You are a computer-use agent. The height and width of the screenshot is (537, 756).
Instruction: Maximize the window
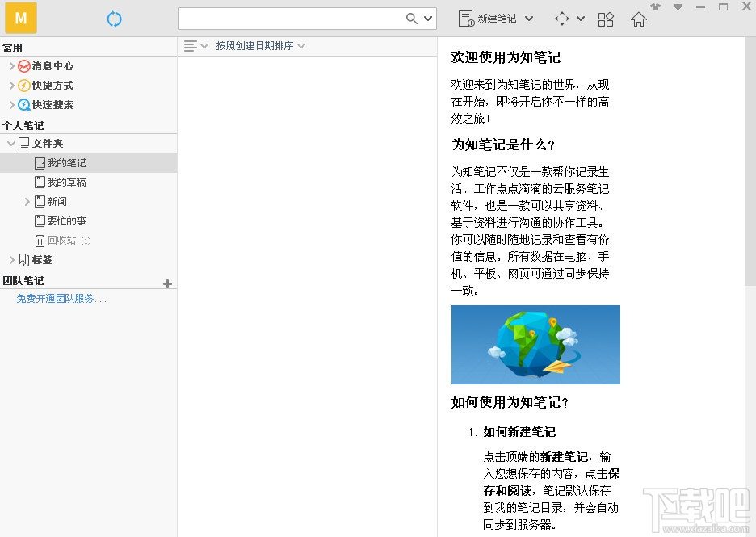coord(723,6)
